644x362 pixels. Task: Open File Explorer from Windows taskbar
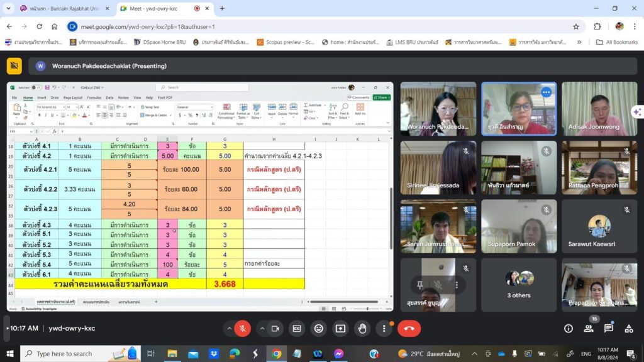[172, 353]
